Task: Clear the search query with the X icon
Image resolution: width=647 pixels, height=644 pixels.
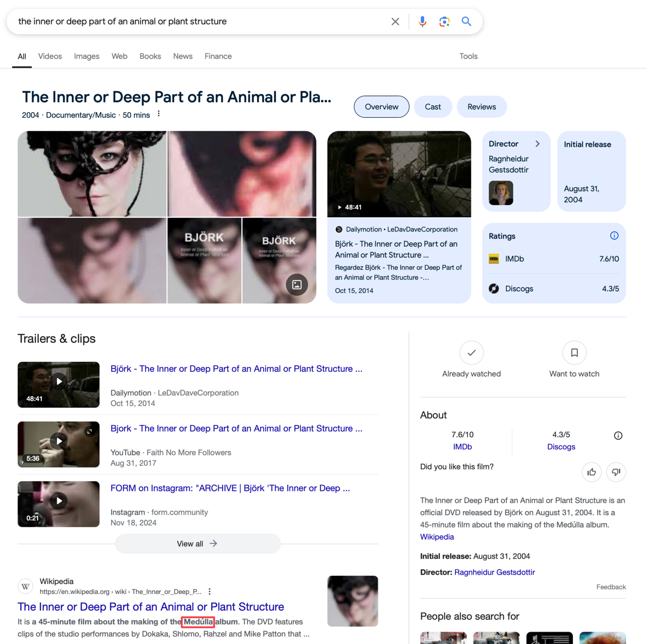Action: pyautogui.click(x=395, y=22)
